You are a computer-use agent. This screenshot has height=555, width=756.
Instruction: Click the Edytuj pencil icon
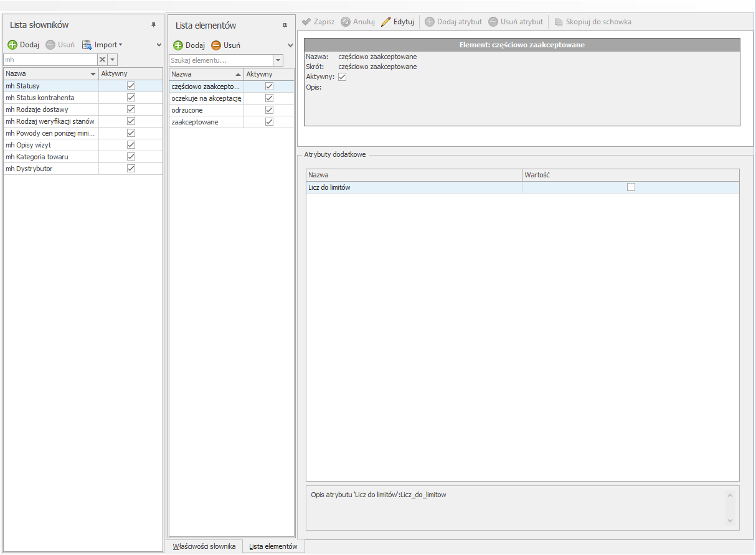click(x=386, y=22)
